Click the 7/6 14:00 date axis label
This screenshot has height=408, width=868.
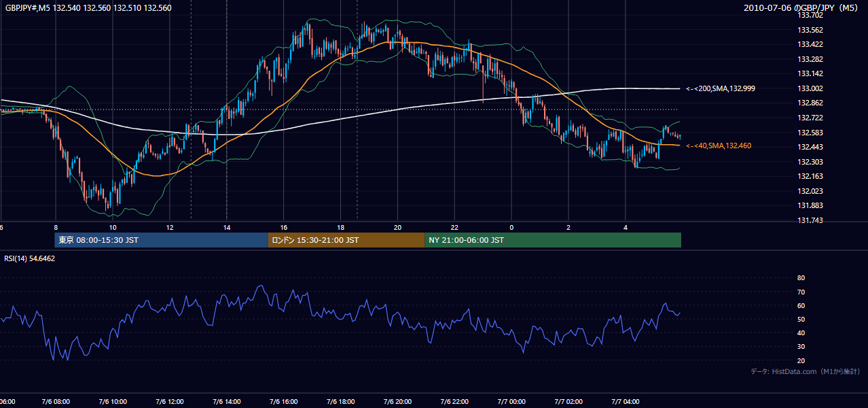coord(227,402)
